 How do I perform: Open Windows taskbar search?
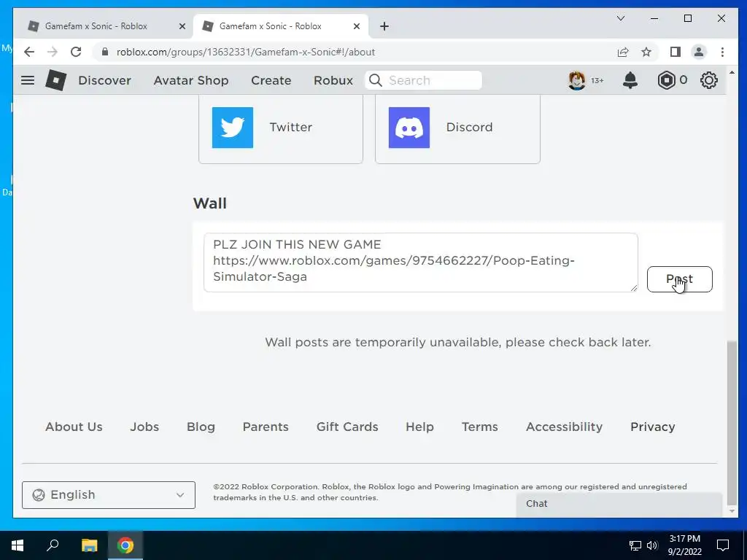click(x=53, y=545)
